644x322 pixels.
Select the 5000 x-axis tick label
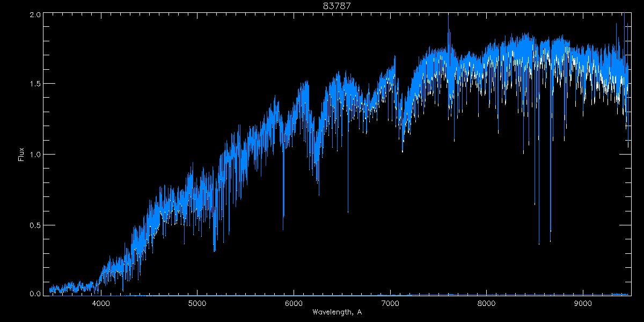coord(197,303)
